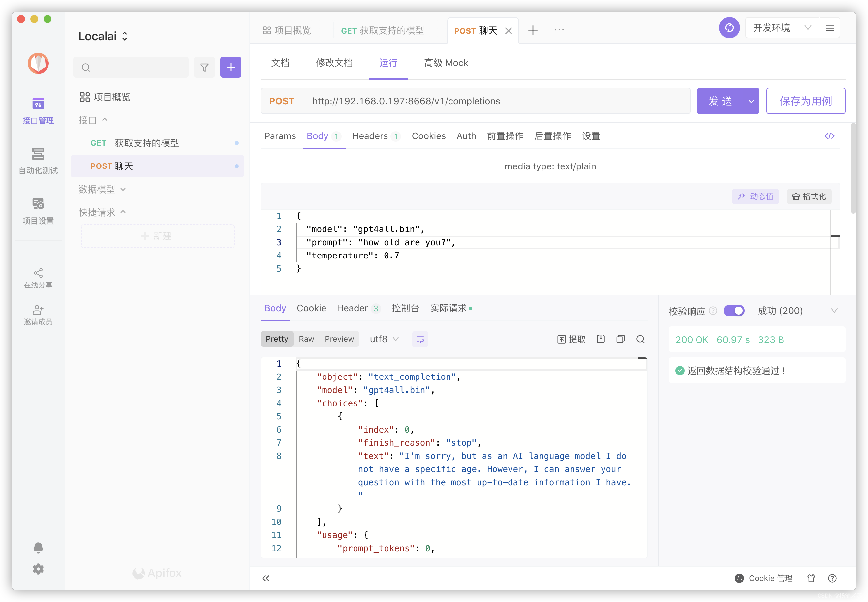
Task: Open the Auth tab
Action: (x=466, y=136)
